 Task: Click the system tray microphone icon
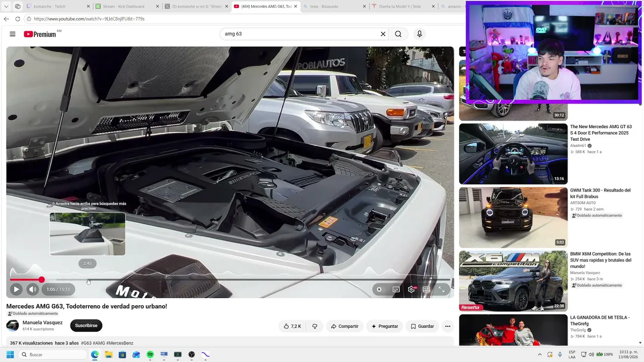coord(560,354)
